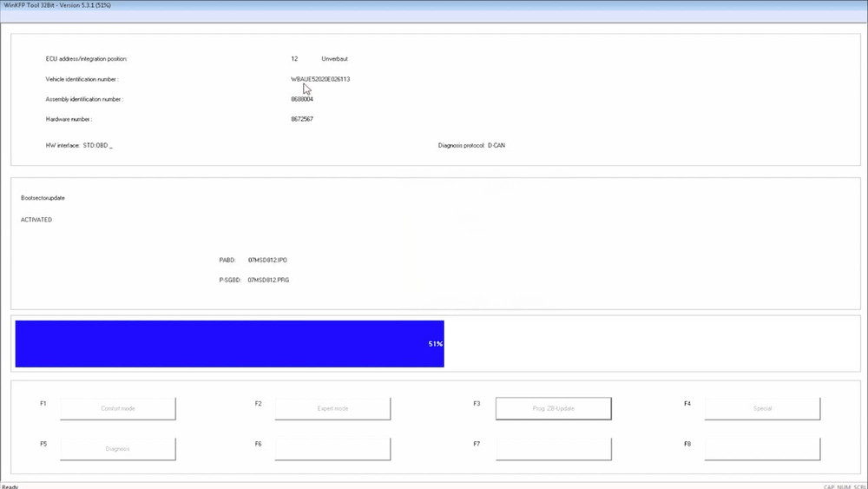Click the CAP indicator in status bar

829,486
